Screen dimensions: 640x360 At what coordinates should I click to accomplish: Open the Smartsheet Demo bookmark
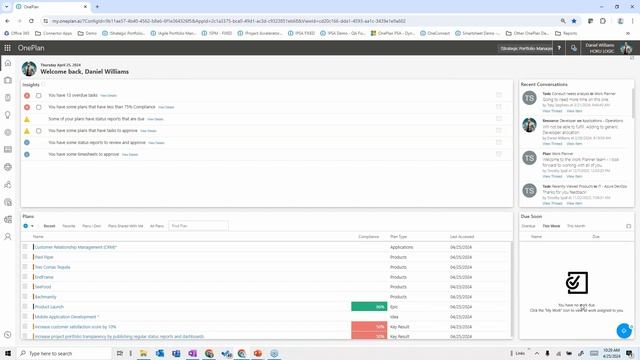pos(478,33)
